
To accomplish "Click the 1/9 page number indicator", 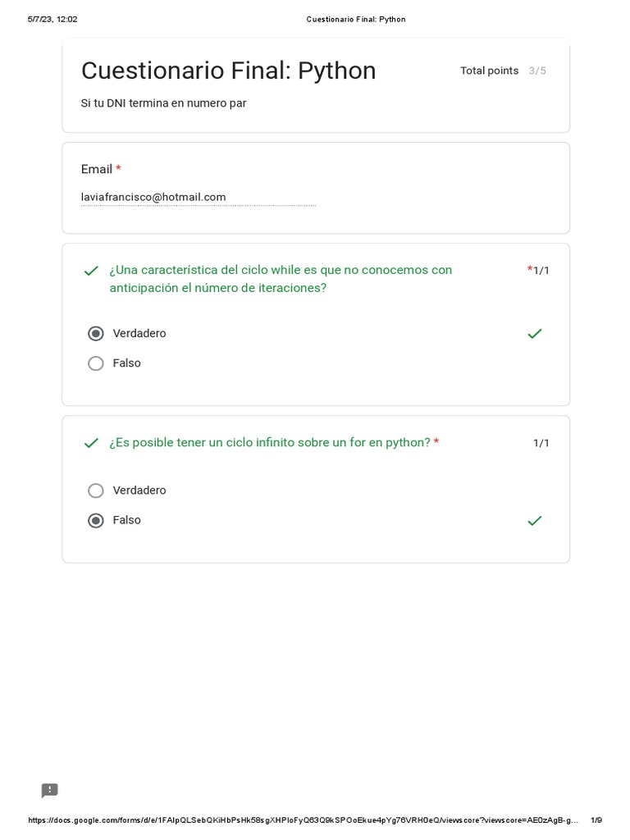I will point(596,820).
